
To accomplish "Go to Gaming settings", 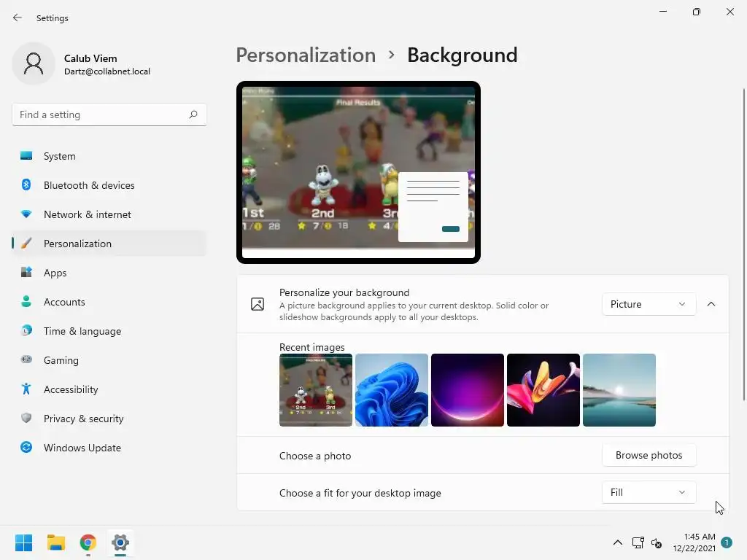I will point(109,360).
